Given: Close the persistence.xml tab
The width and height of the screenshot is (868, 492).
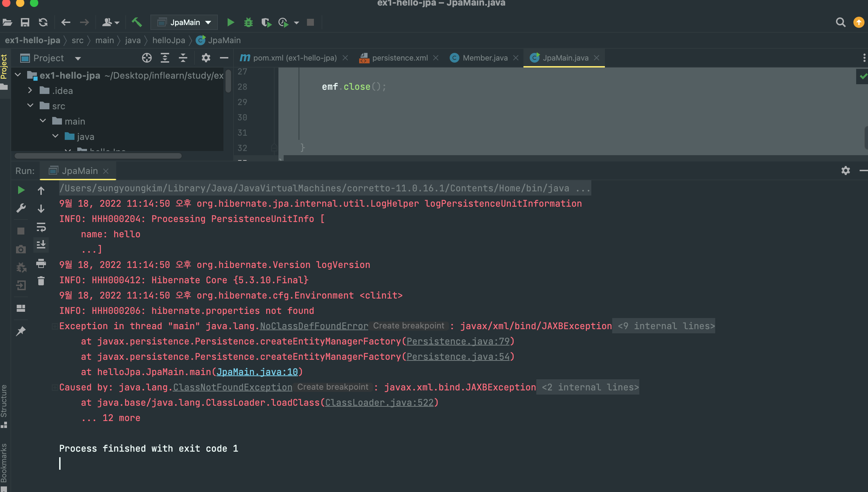Looking at the screenshot, I should (435, 58).
